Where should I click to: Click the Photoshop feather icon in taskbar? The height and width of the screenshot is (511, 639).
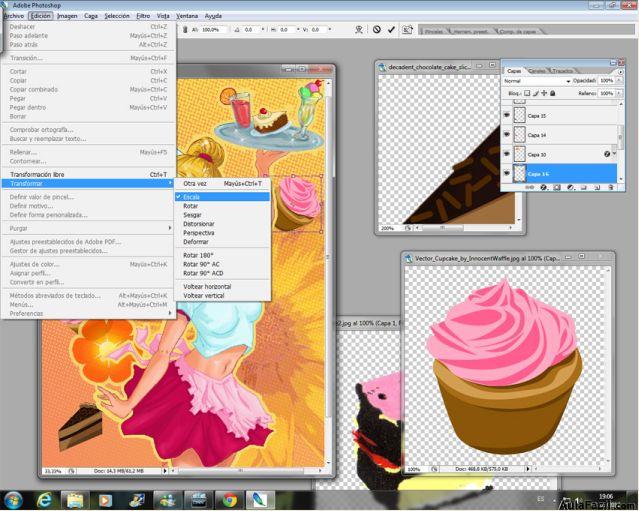click(260, 500)
